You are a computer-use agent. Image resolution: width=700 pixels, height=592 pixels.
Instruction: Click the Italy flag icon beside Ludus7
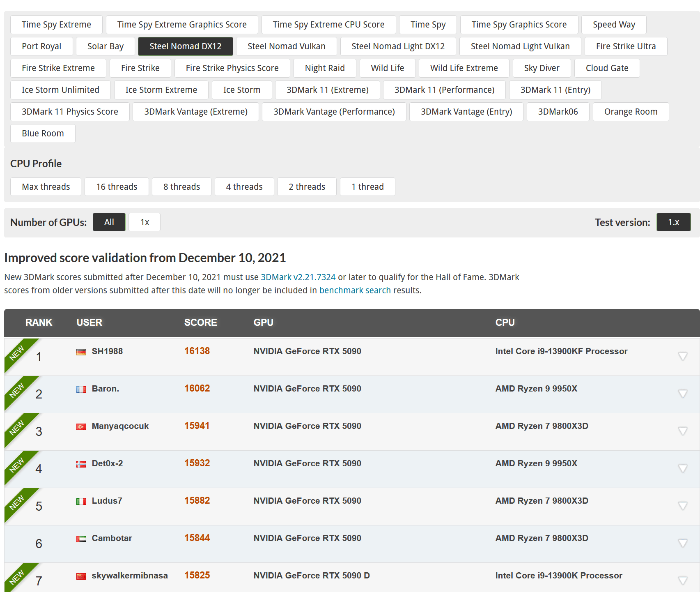pyautogui.click(x=81, y=502)
